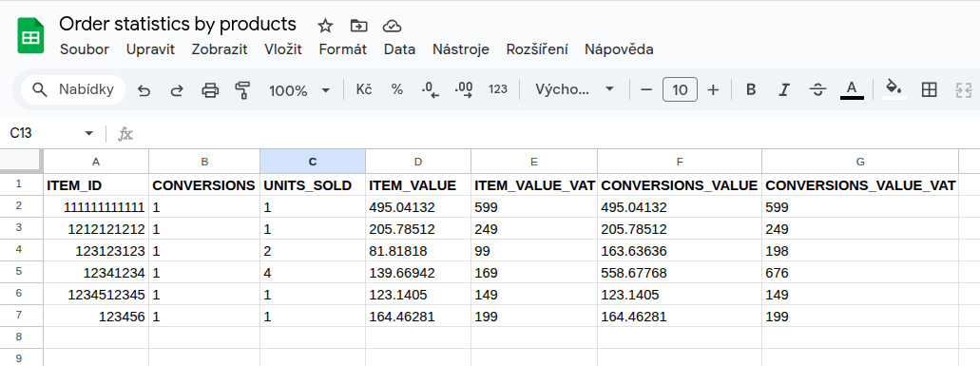Select cell with item ID 123456

point(96,316)
